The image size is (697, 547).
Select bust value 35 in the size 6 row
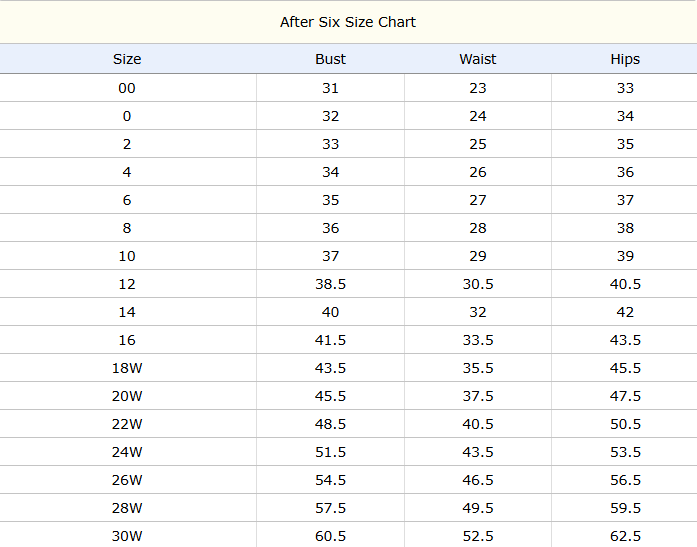point(330,200)
